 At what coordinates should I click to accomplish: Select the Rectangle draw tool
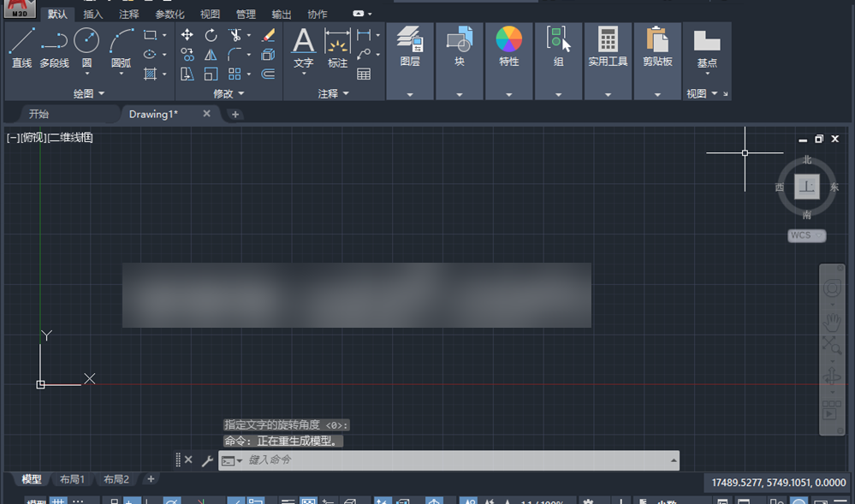(150, 35)
